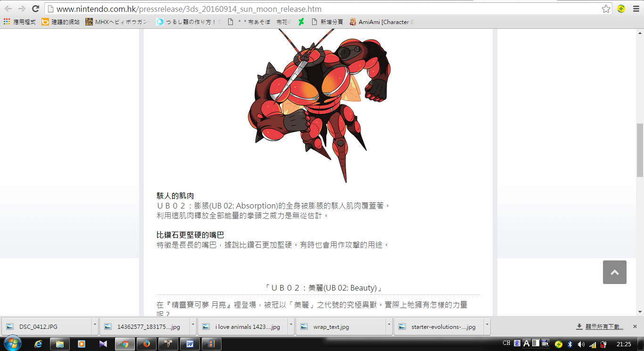Open the Chrome menu (three lines)
Image resolution: width=644 pixels, height=351 pixels.
(x=635, y=8)
